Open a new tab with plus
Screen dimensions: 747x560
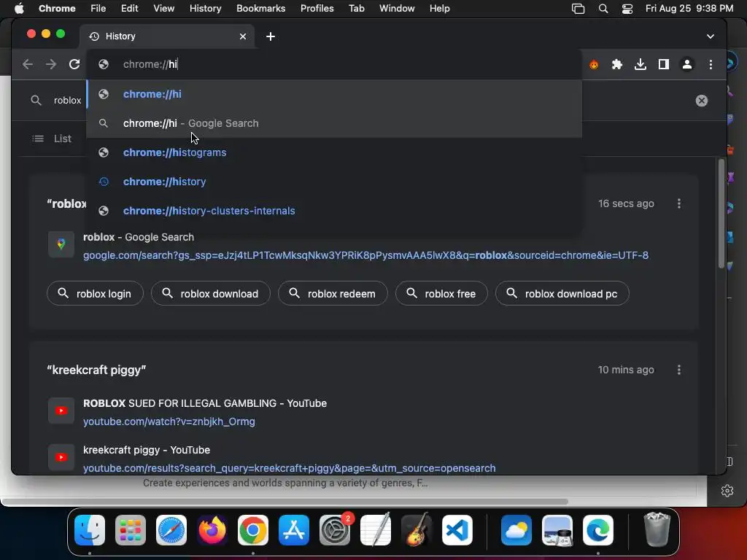pos(271,36)
